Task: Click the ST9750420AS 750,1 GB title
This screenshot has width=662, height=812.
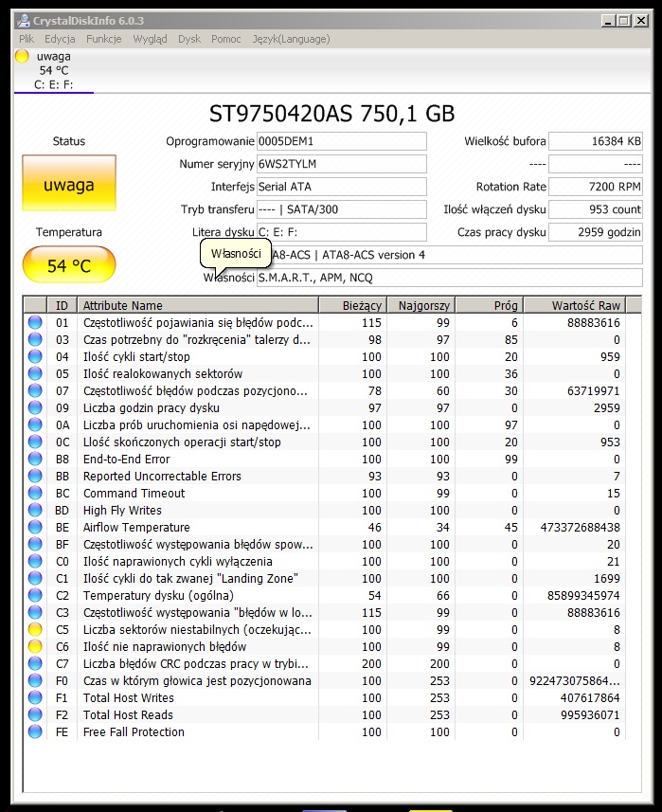Action: 331,114
